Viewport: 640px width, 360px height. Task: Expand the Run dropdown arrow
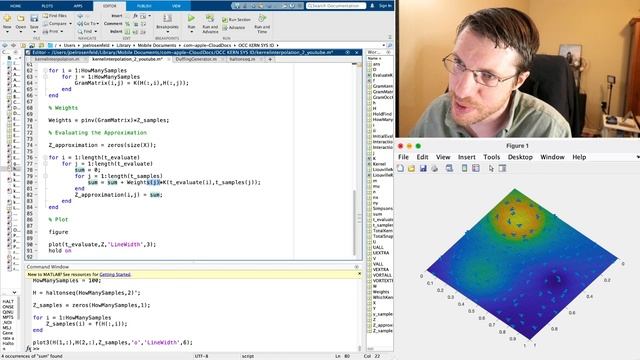[x=191, y=31]
